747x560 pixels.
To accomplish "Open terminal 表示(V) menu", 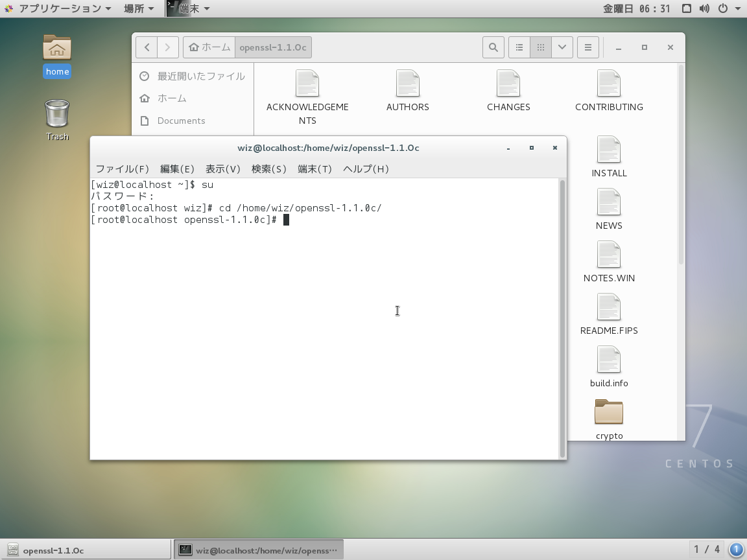I will (222, 169).
